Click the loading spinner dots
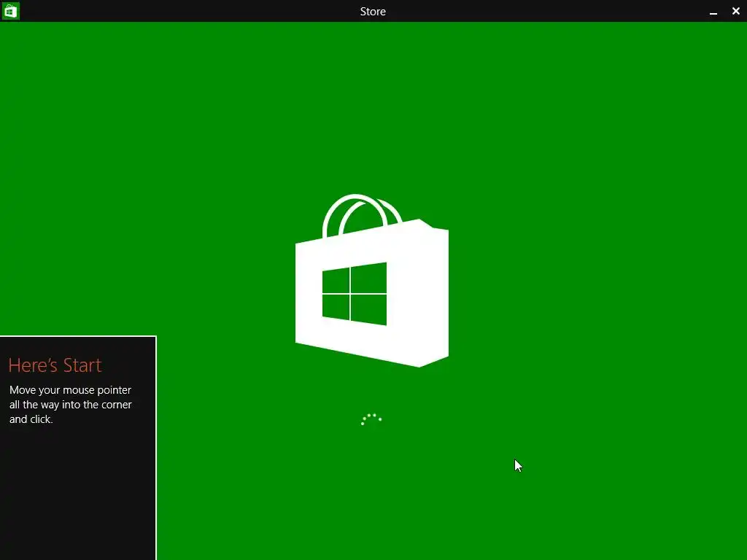 coord(371,419)
